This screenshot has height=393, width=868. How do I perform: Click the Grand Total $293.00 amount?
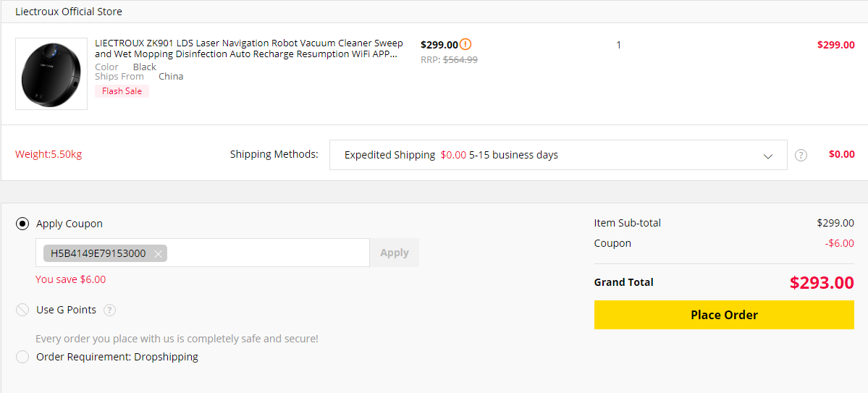pos(821,282)
